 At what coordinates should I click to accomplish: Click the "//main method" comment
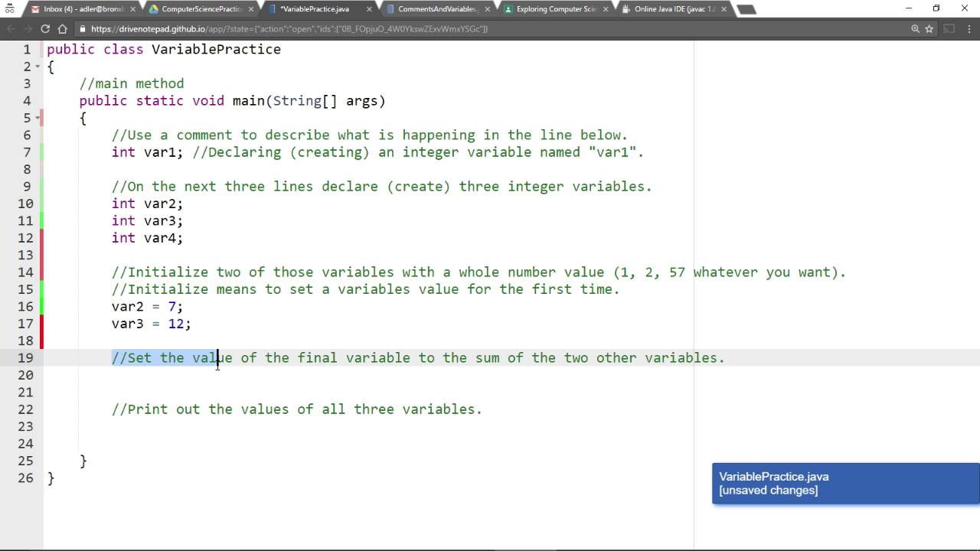132,83
